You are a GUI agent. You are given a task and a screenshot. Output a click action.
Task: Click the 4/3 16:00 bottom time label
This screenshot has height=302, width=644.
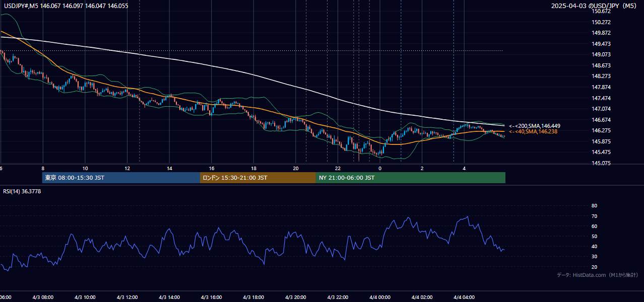212,297
